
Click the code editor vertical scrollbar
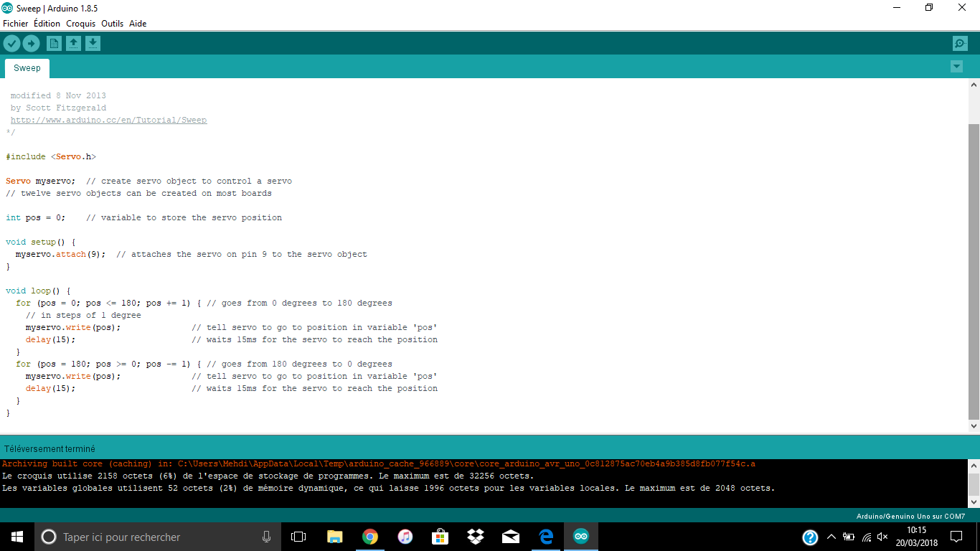pyautogui.click(x=974, y=273)
